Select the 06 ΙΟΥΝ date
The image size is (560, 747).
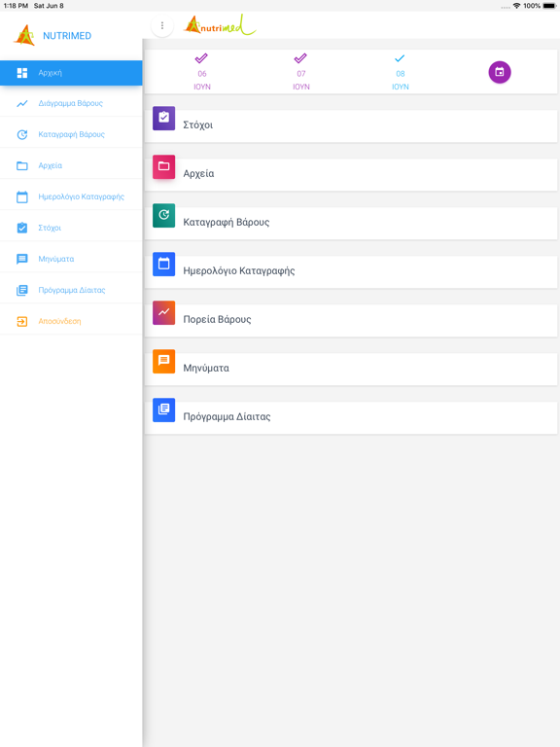202,80
